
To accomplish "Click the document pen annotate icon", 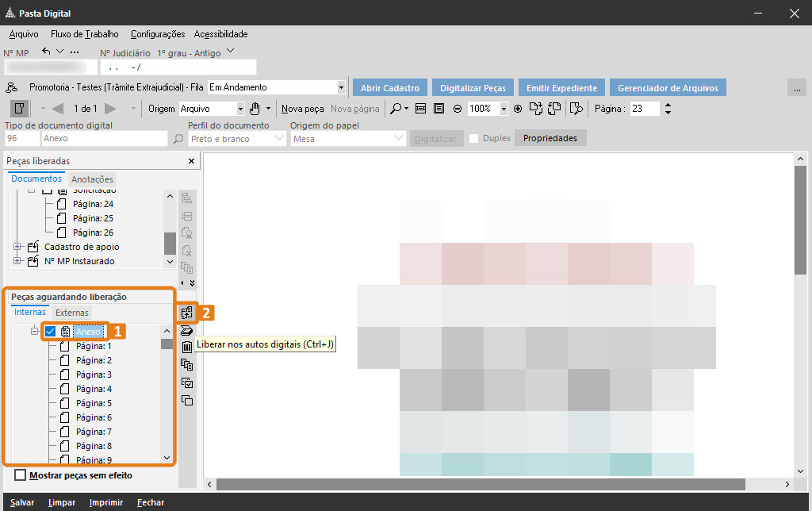I will pyautogui.click(x=576, y=109).
